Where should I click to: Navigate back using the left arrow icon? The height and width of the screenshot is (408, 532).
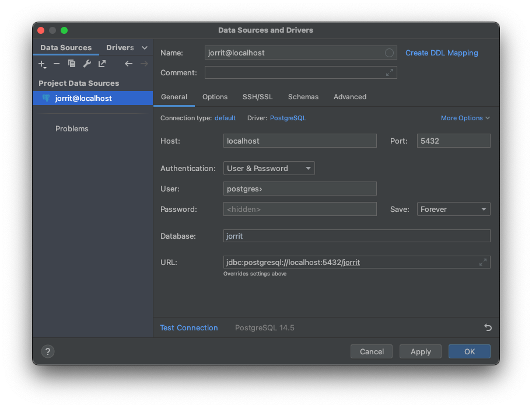pos(128,64)
